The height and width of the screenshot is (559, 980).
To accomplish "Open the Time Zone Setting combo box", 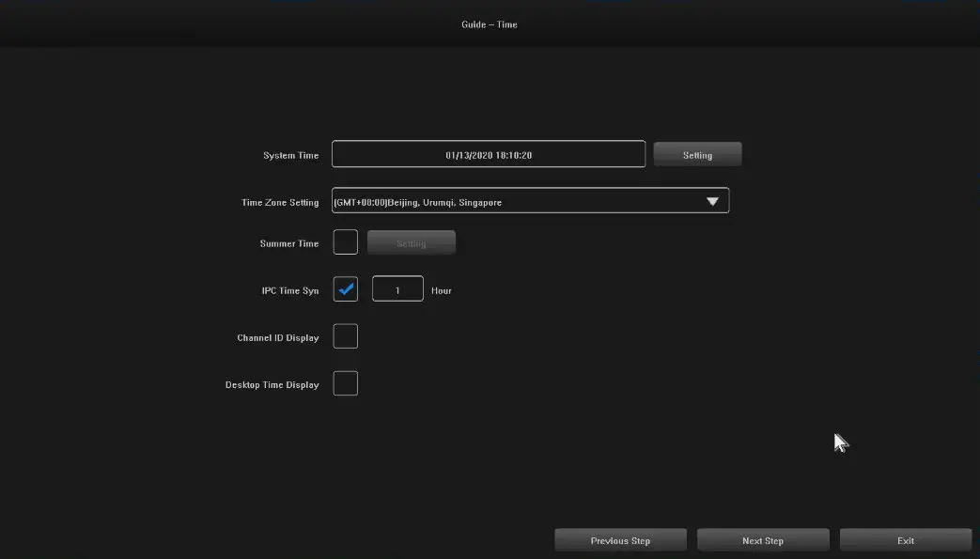I will pos(517,202).
